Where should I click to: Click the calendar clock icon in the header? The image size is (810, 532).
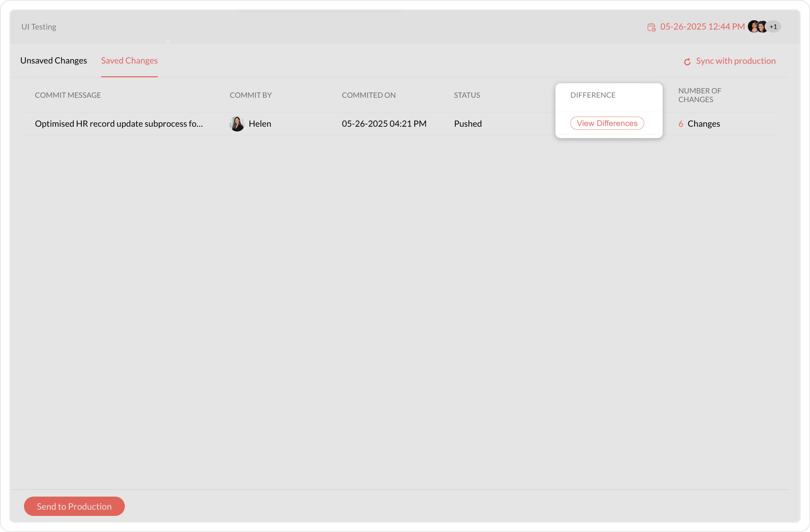pyautogui.click(x=651, y=27)
